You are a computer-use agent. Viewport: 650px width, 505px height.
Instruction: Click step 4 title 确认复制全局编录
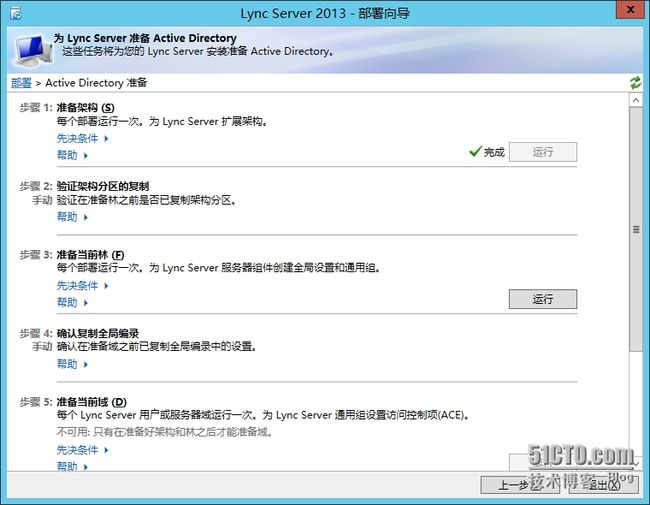click(98, 333)
